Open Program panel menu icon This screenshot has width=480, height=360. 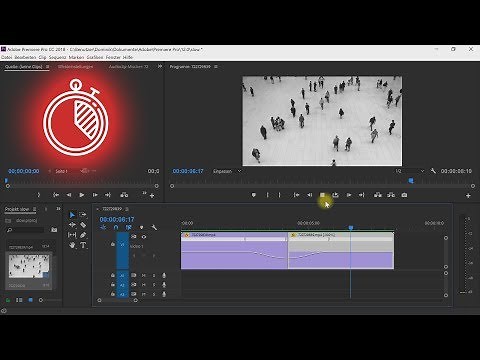coord(216,67)
